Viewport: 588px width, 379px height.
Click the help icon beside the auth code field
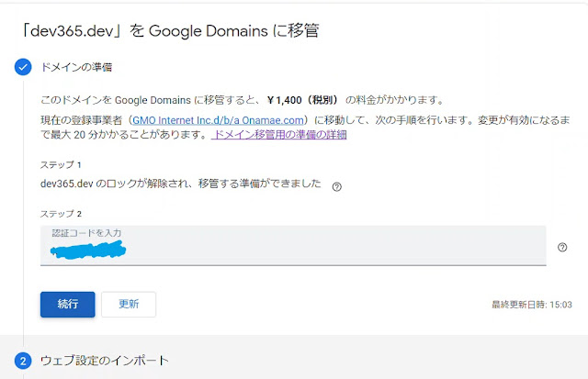(x=562, y=247)
